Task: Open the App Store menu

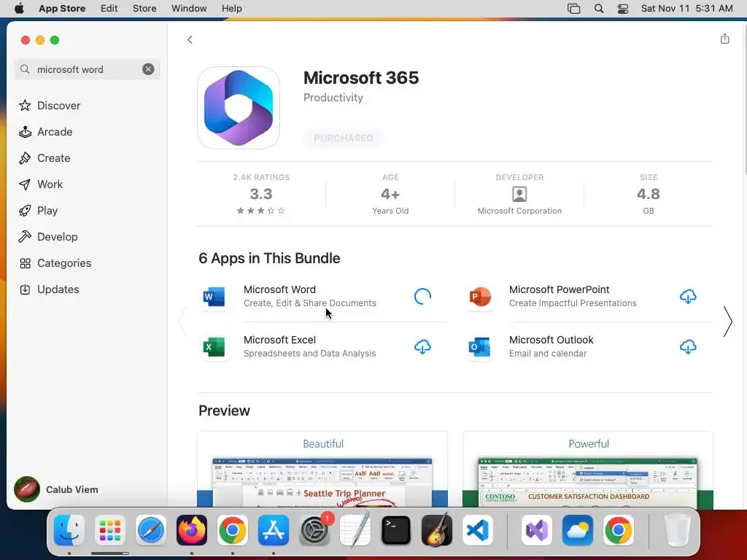Action: pos(62,9)
